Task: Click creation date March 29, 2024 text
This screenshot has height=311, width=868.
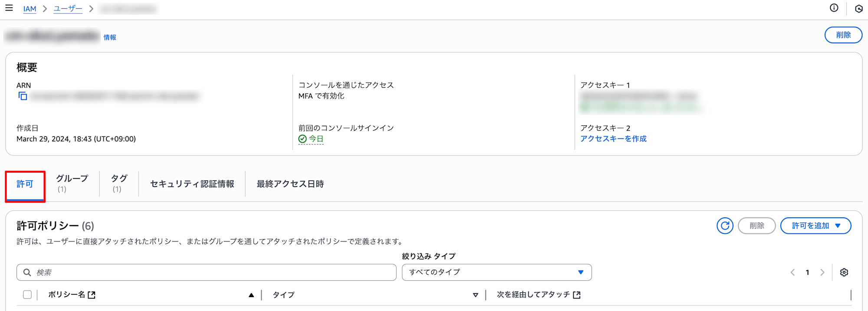Action: [76, 139]
